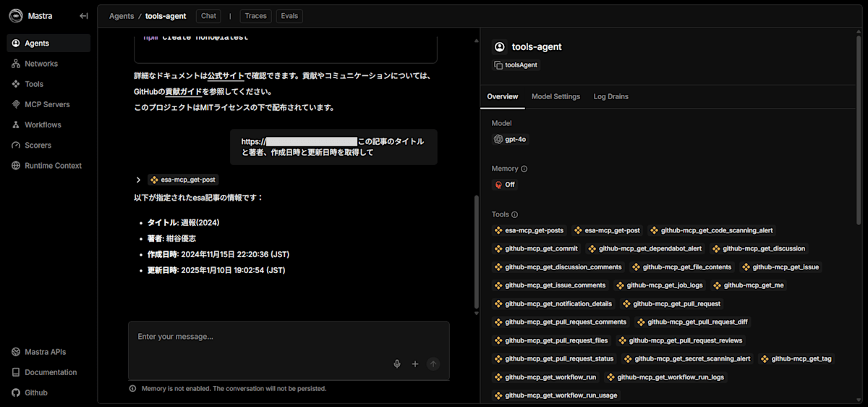868x407 pixels.
Task: Open github-mcp_get_tag tool
Action: [796, 358]
